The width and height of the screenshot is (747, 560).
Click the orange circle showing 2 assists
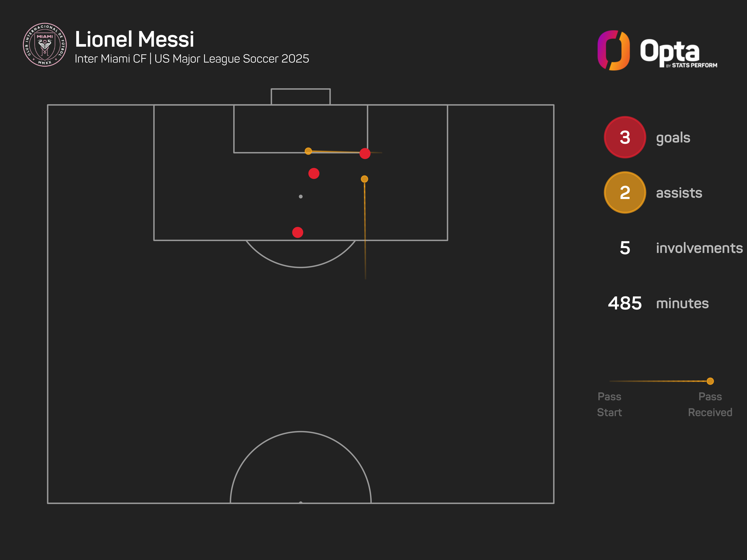(x=625, y=192)
